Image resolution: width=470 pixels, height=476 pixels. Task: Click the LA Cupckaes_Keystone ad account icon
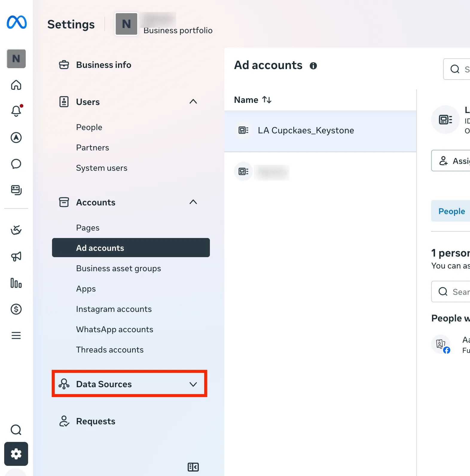point(243,130)
